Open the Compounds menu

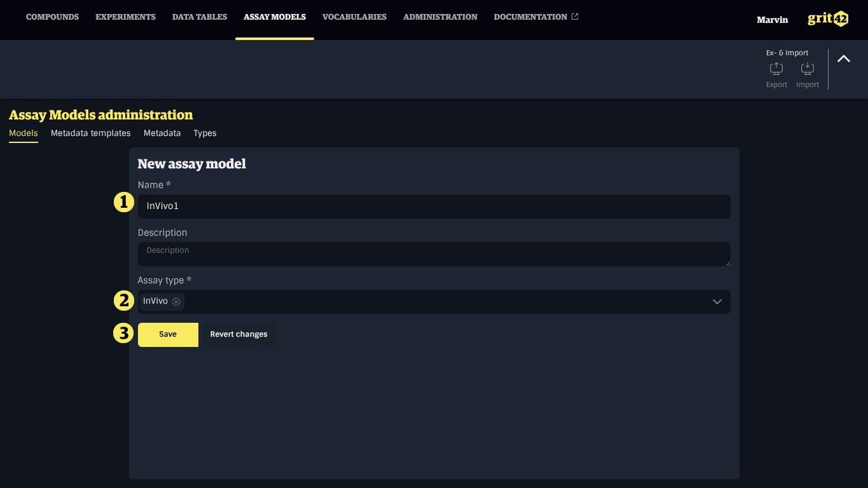pos(52,17)
